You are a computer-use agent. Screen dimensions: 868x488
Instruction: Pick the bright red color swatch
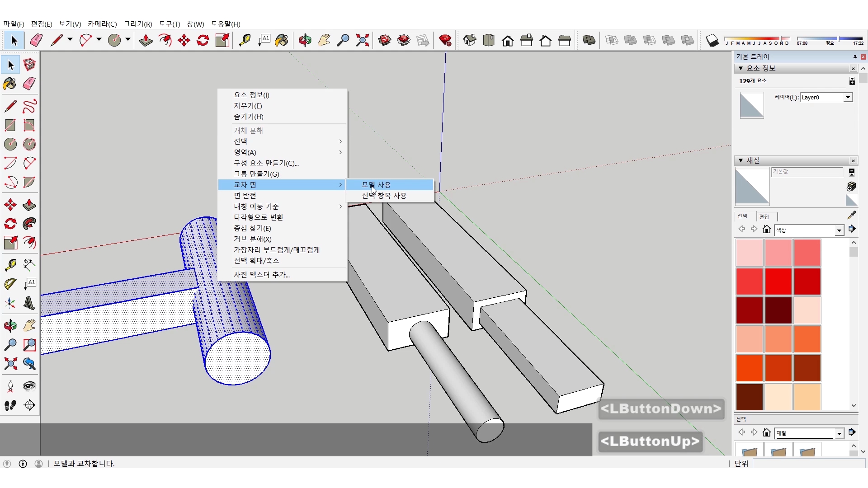tap(778, 281)
